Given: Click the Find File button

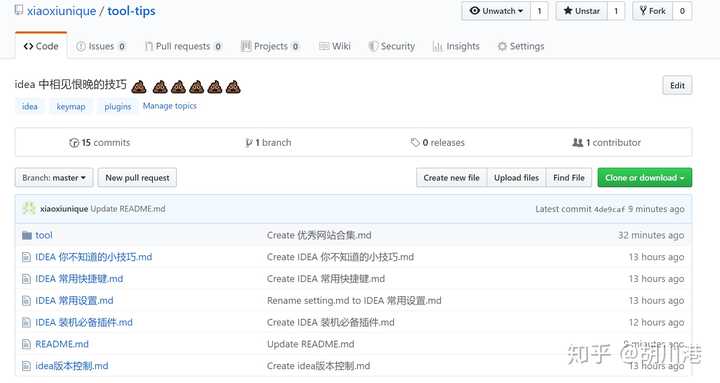Looking at the screenshot, I should [569, 178].
